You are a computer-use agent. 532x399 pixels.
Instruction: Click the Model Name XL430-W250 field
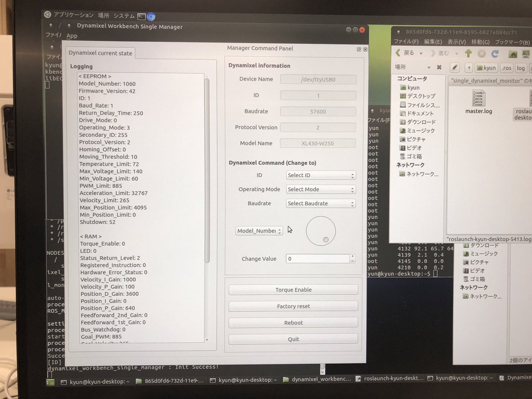pos(318,143)
